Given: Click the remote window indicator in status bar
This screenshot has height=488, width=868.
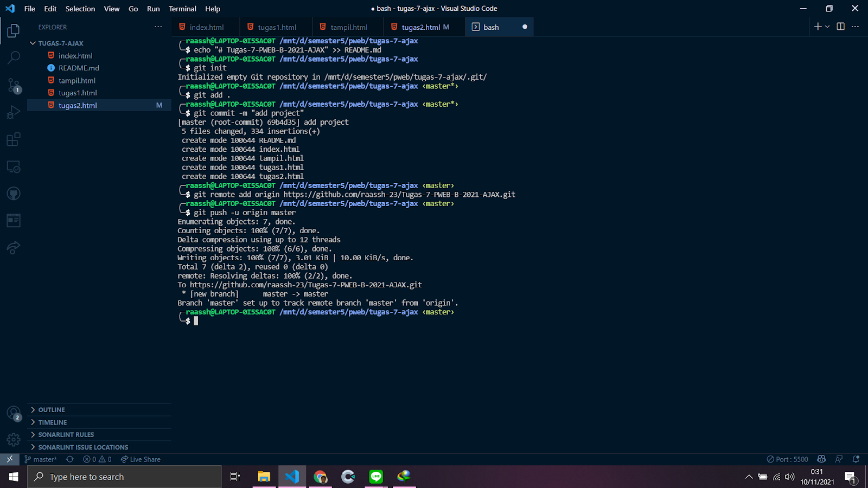Looking at the screenshot, I should tap(9, 459).
